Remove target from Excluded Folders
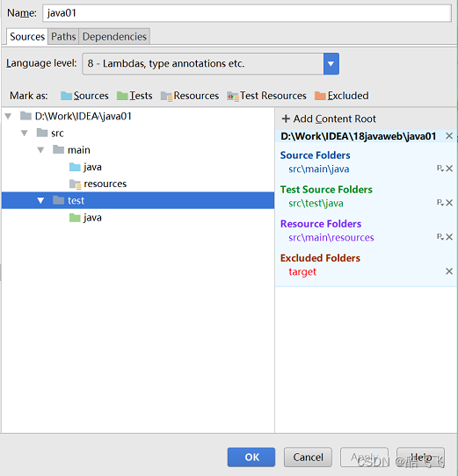The width and height of the screenshot is (458, 476). click(x=449, y=271)
